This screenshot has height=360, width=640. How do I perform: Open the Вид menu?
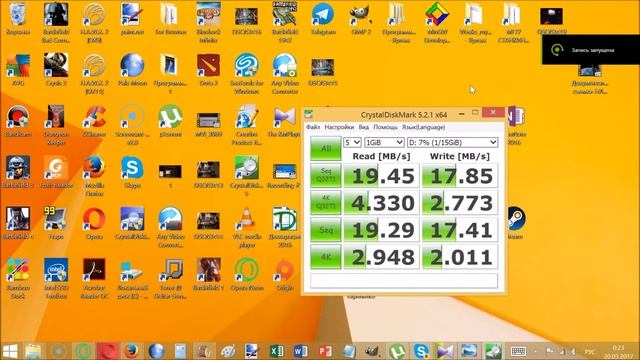click(x=364, y=127)
